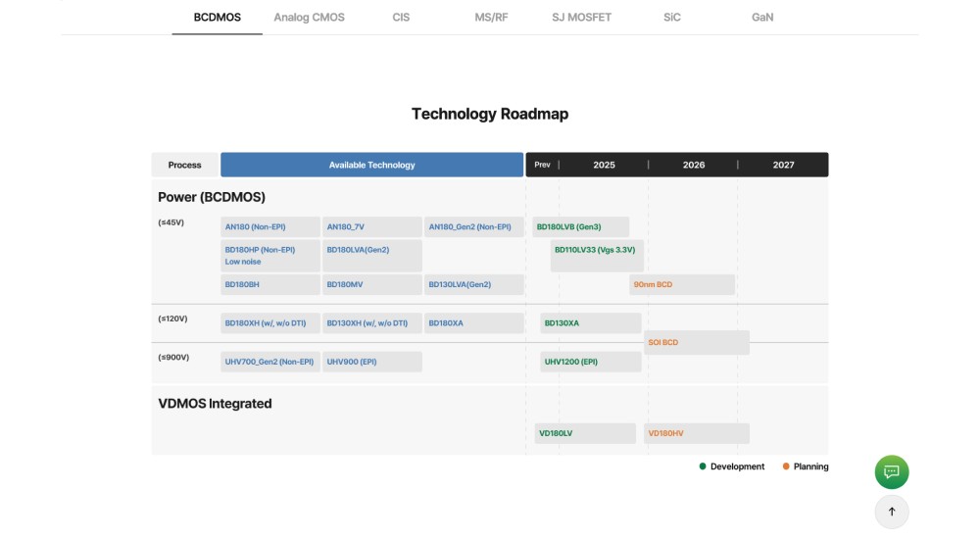
Task: Select the BCDMOS tab
Action: pos(217,18)
